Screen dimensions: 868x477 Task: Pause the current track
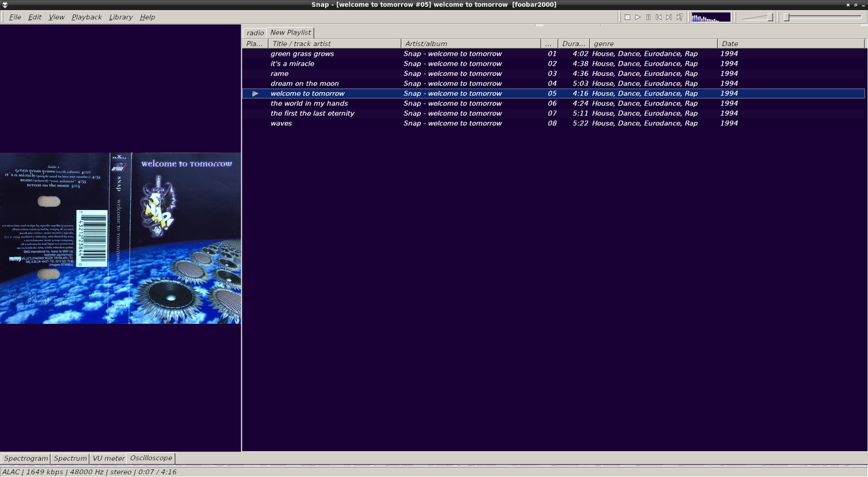648,17
